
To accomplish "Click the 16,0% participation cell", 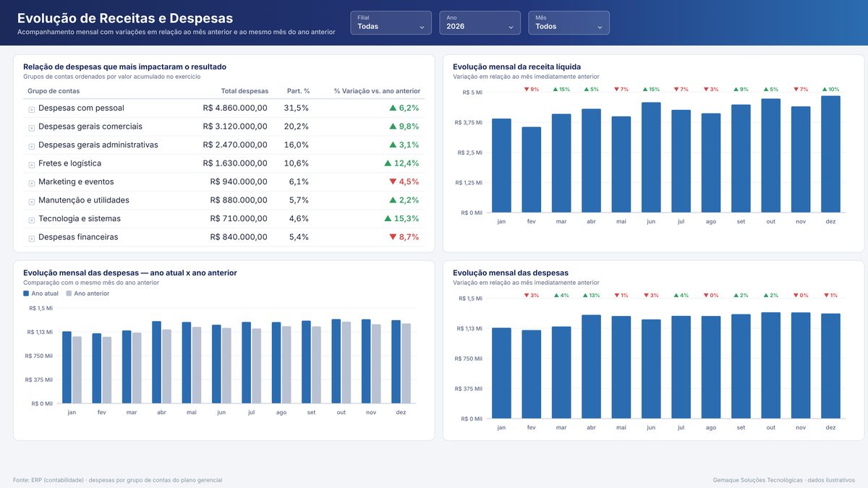I will (x=297, y=145).
